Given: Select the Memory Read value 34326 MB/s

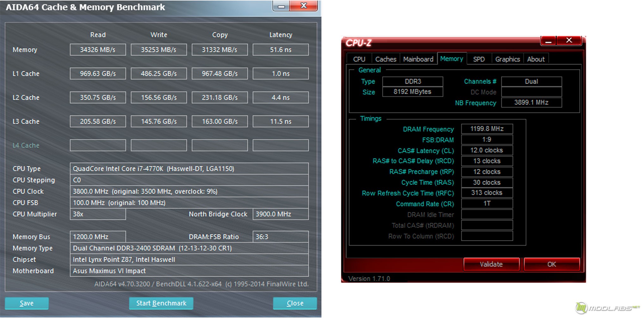Looking at the screenshot, I should (x=98, y=50).
